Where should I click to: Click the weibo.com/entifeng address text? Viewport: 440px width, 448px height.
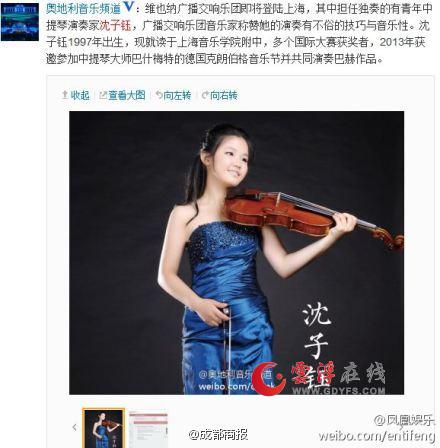(x=377, y=435)
